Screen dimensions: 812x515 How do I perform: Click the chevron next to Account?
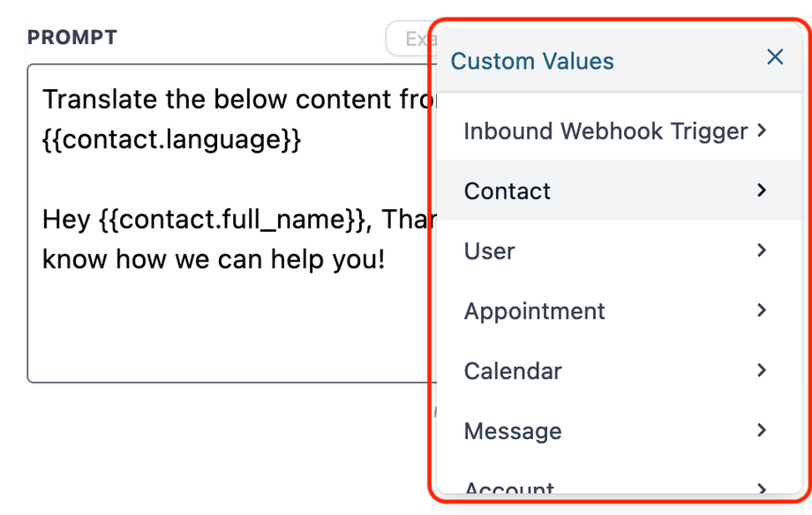click(x=761, y=487)
